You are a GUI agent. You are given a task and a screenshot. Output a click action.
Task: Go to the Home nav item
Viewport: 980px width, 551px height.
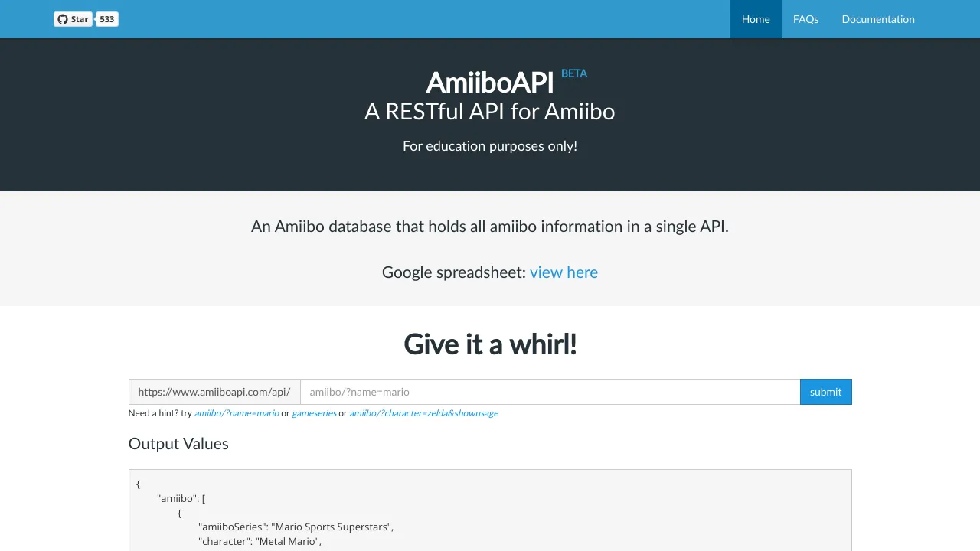[756, 19]
